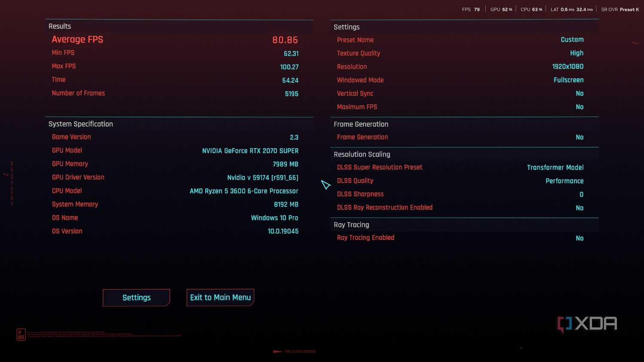The height and width of the screenshot is (362, 644).
Task: Click Preset Name value Custom
Action: tap(572, 39)
